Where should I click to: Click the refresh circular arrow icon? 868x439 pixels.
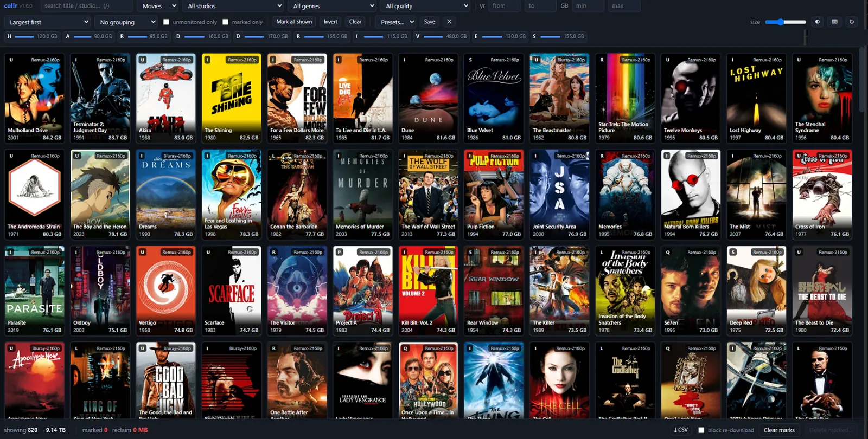[852, 22]
